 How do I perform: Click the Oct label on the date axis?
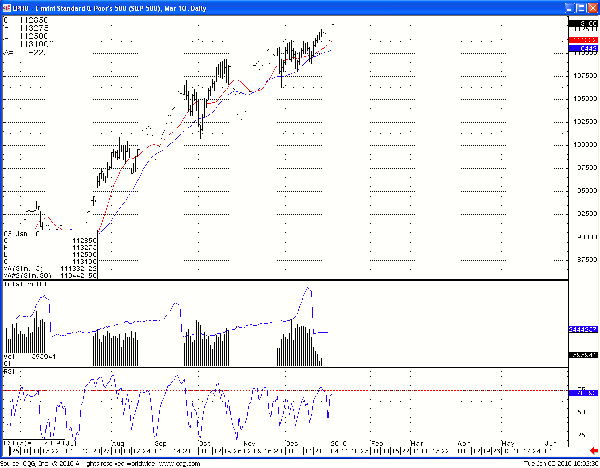point(205,441)
